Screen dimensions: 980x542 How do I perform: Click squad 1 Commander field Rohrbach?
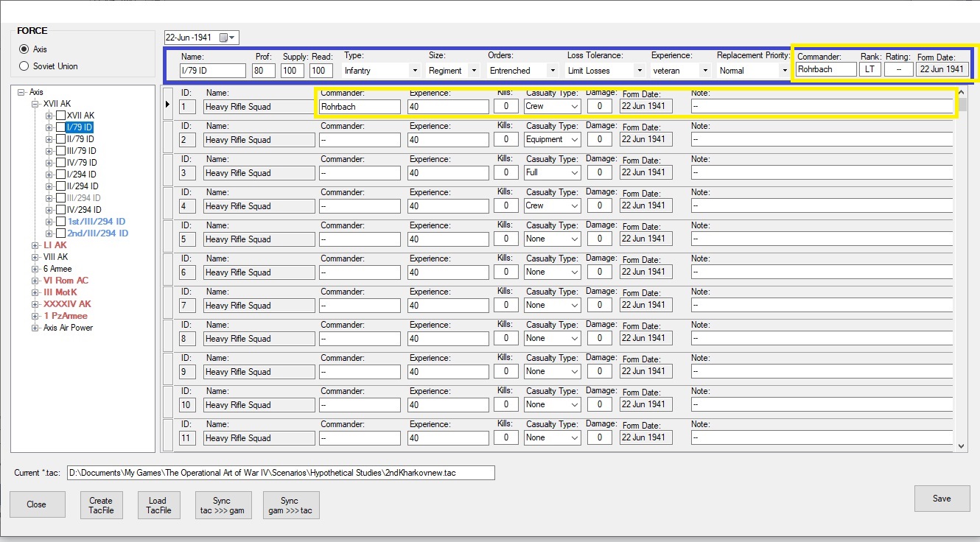click(360, 107)
